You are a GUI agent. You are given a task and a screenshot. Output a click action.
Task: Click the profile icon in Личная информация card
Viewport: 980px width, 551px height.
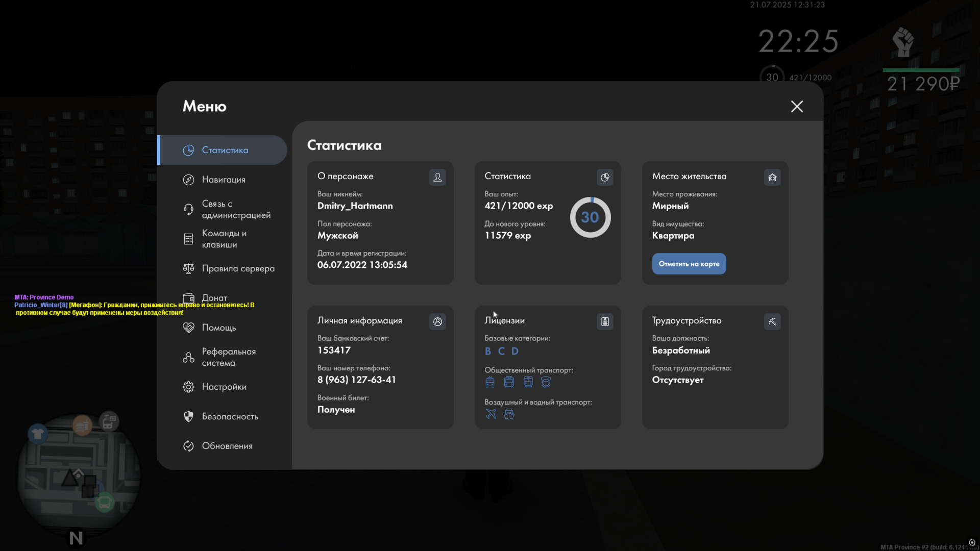click(437, 321)
